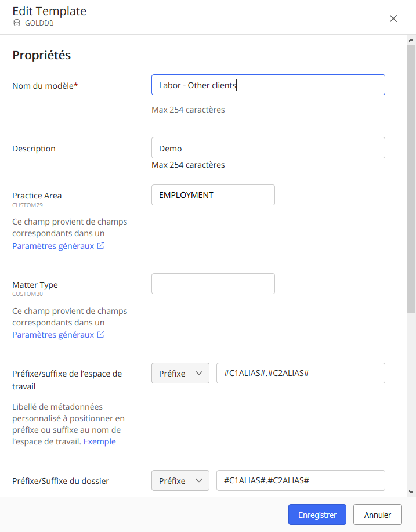The width and height of the screenshot is (416, 532).
Task: Expand workspace Préfixe dropdown
Action: click(x=180, y=373)
